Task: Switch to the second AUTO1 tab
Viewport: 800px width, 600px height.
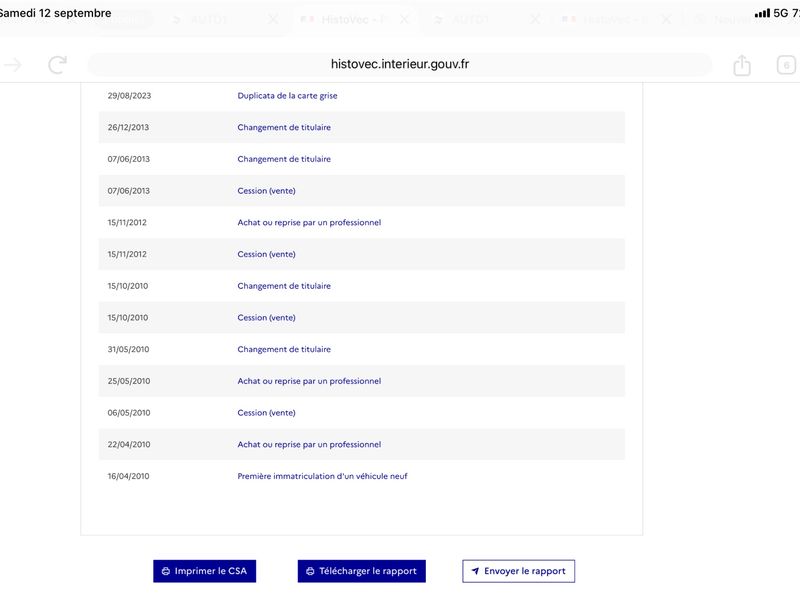Action: (469, 20)
